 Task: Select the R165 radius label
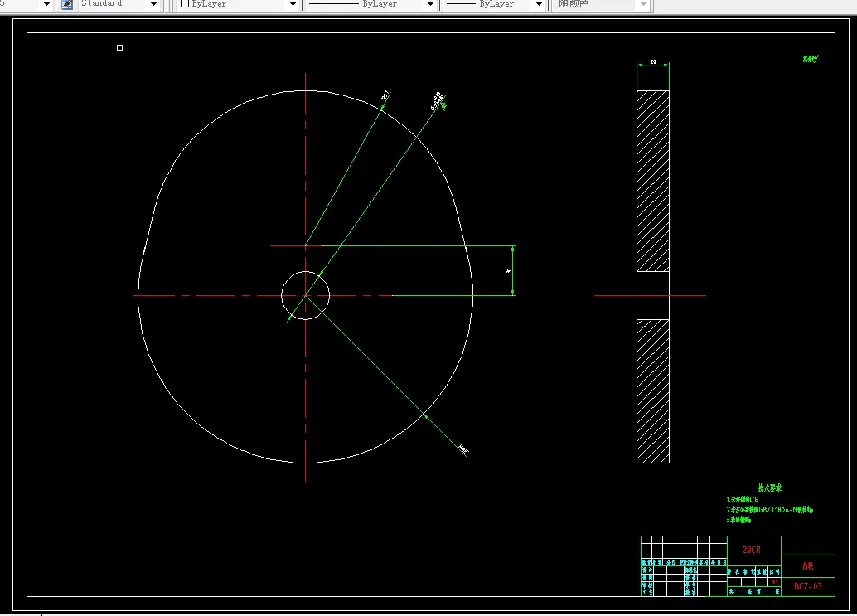click(x=463, y=450)
